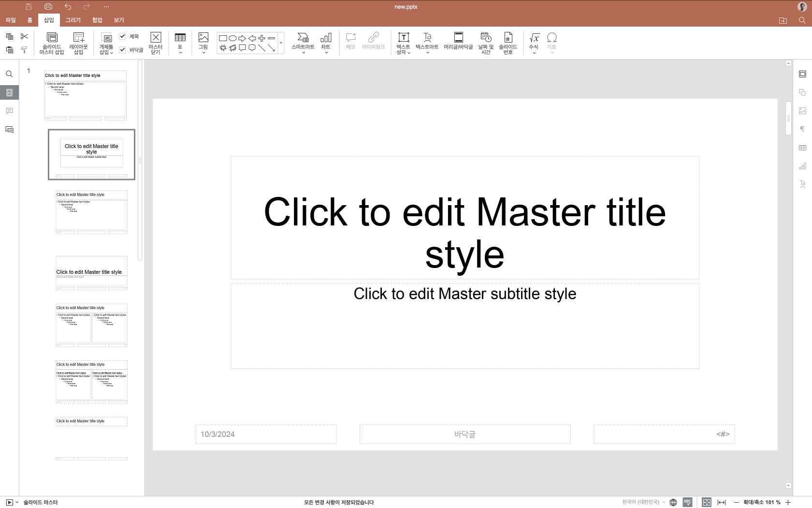The height and width of the screenshot is (508, 812).
Task: Open the 텍스트아트 dropdown
Action: tap(427, 43)
